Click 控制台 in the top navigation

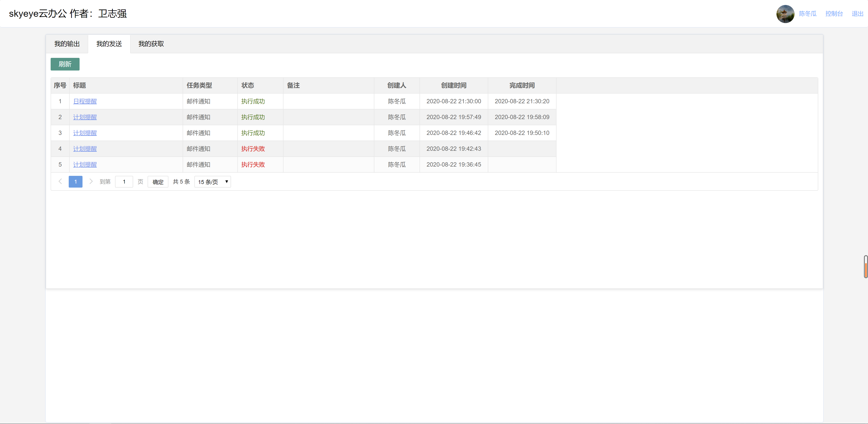tap(834, 14)
